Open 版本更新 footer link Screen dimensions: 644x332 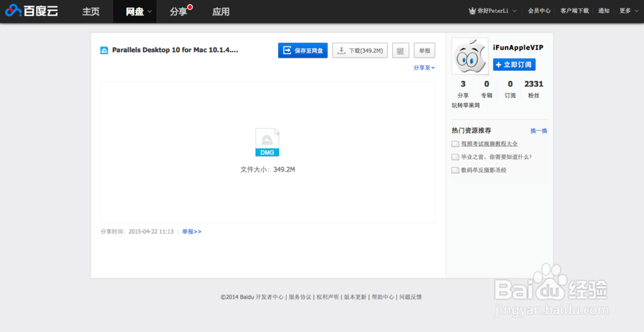pyautogui.click(x=355, y=297)
